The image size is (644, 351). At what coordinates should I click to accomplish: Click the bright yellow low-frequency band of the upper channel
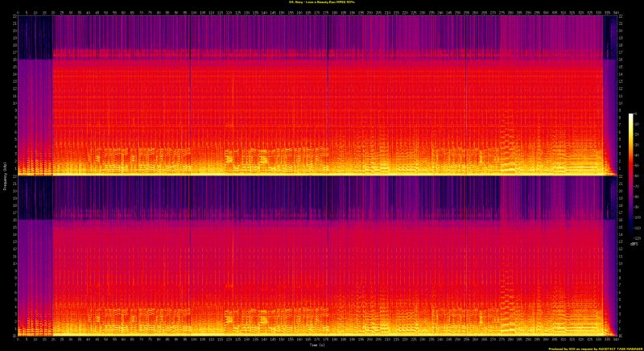322,171
